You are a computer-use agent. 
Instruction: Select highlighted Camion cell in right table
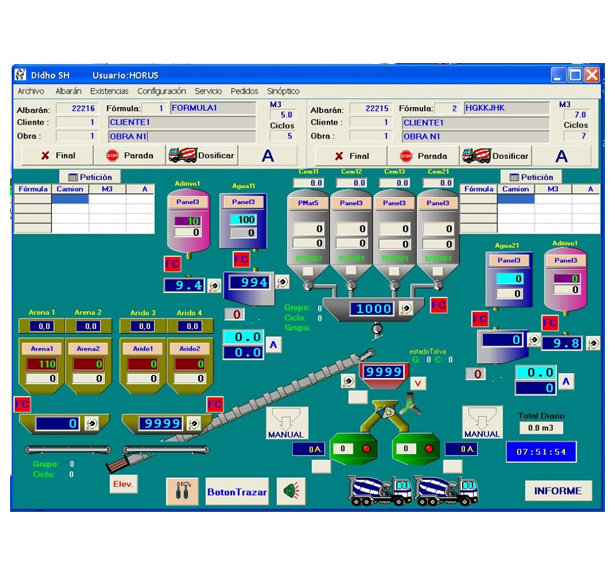[516, 199]
